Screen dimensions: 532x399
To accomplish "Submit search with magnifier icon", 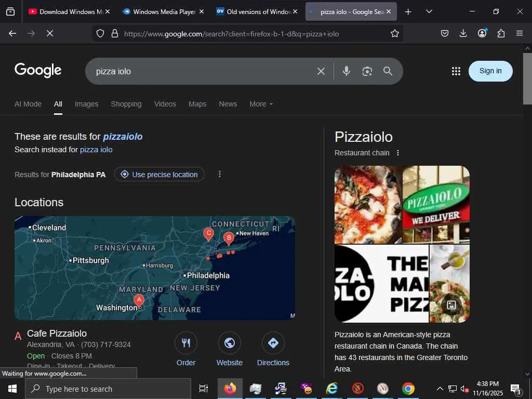I will coord(388,71).
